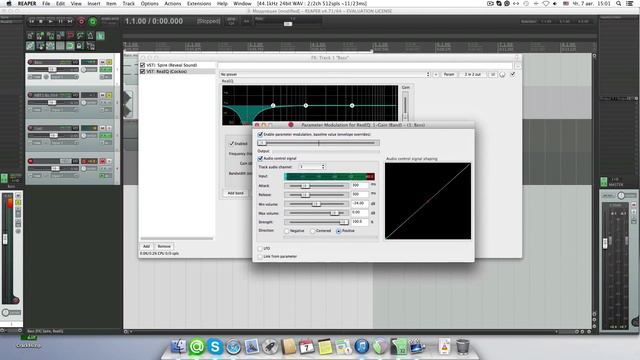This screenshot has width=640, height=360.
Task: Click the UI button in FX window
Action: 493,74
